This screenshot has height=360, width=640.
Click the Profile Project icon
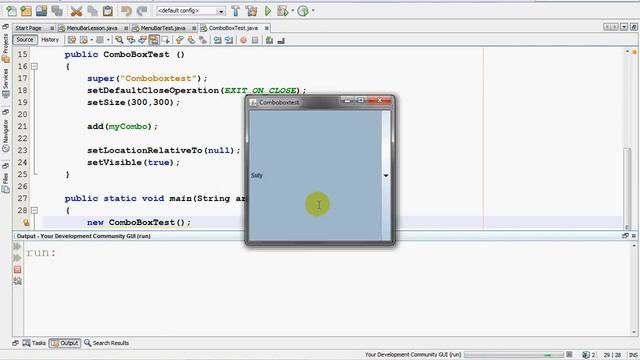click(x=303, y=11)
